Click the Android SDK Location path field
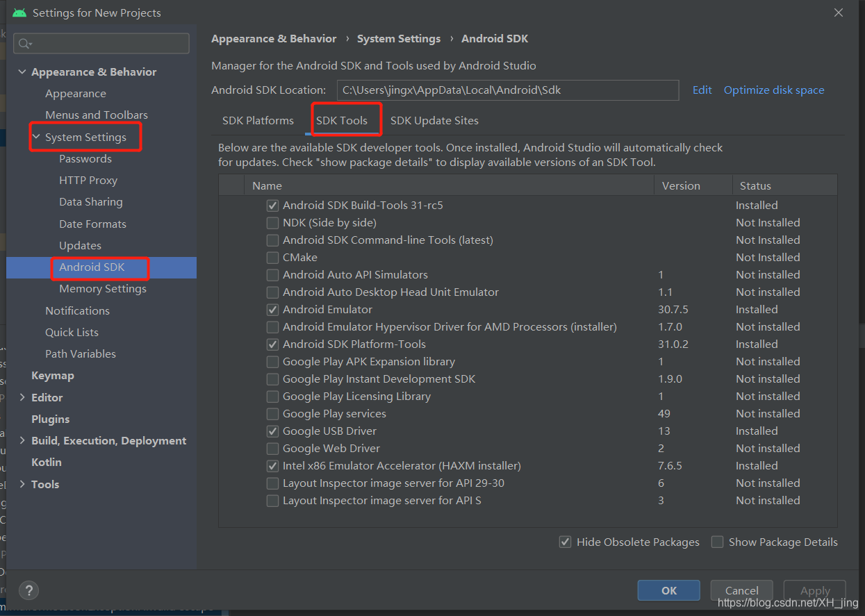Image resolution: width=865 pixels, height=616 pixels. point(508,90)
